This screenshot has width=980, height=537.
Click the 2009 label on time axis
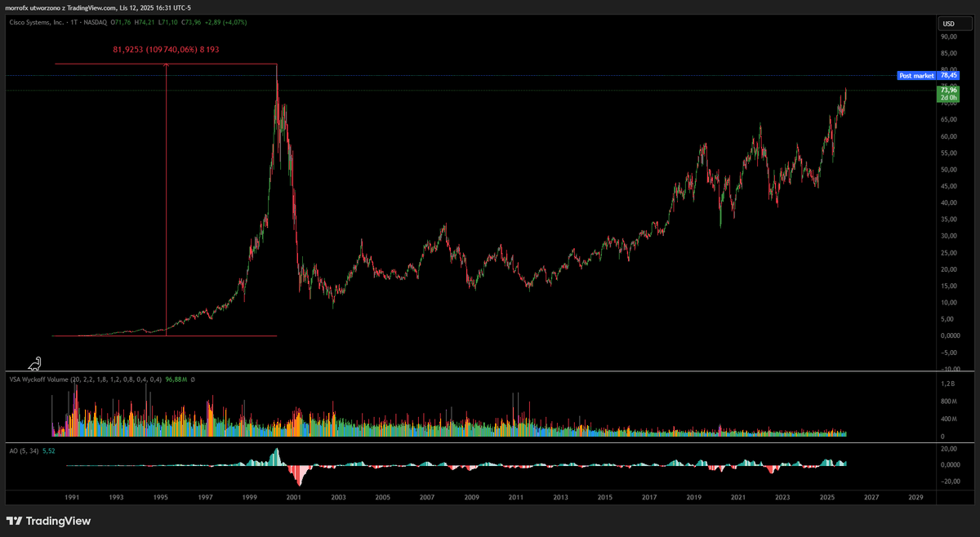pyautogui.click(x=471, y=497)
